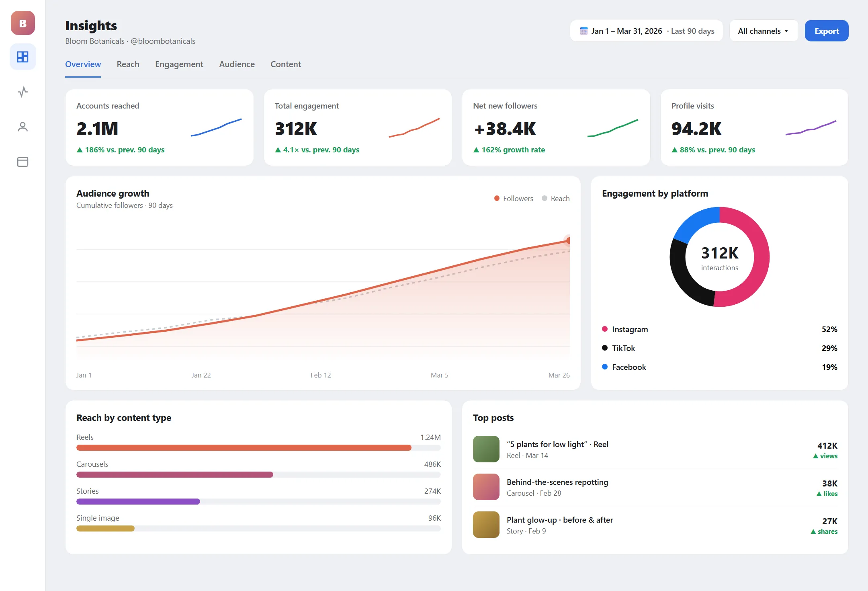Open Plant glow-up before & after post
The height and width of the screenshot is (591, 868).
coord(560,520)
